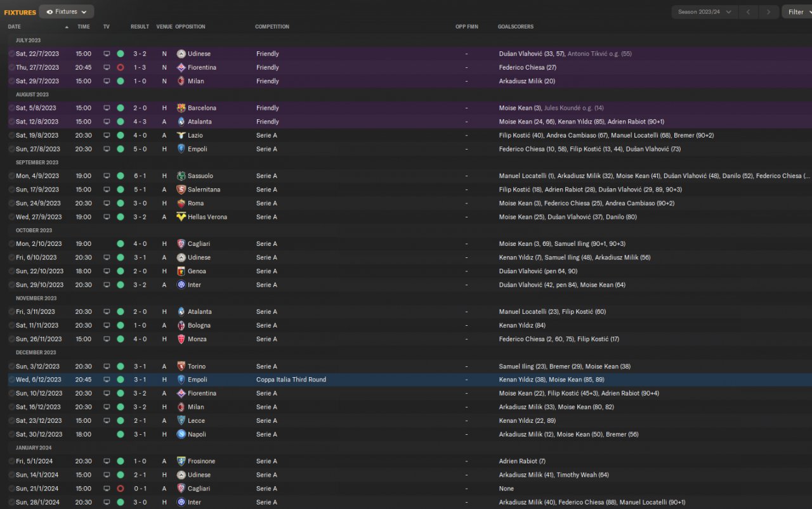This screenshot has height=509, width=812.
Task: Click the Fiorentina badge in the friendly row
Action: click(x=181, y=67)
